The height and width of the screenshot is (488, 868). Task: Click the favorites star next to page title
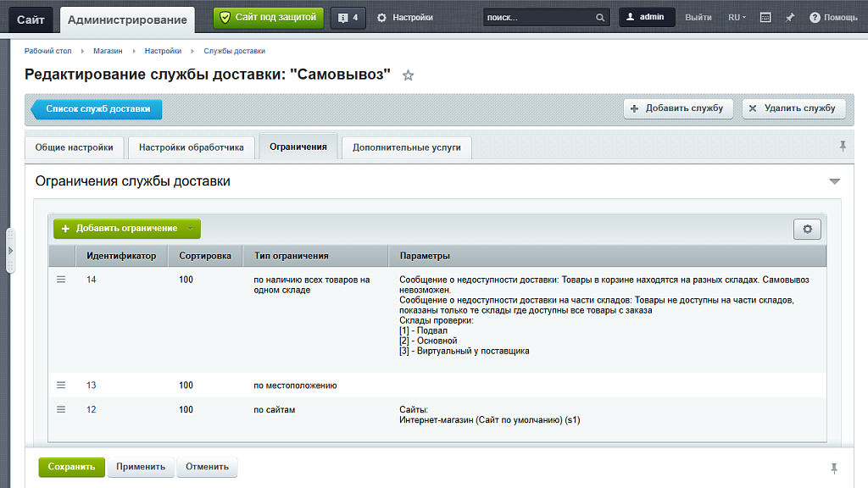click(x=408, y=75)
